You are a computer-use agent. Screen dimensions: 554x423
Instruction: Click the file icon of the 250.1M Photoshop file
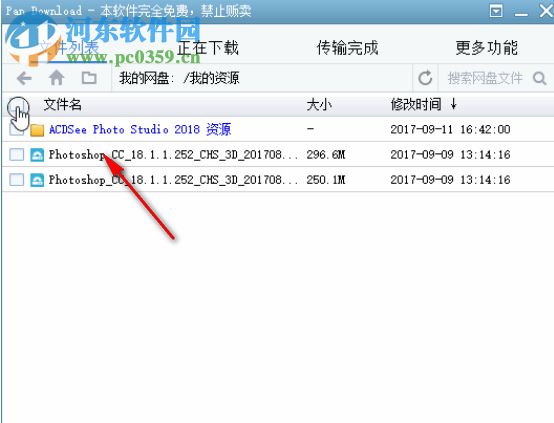(37, 180)
